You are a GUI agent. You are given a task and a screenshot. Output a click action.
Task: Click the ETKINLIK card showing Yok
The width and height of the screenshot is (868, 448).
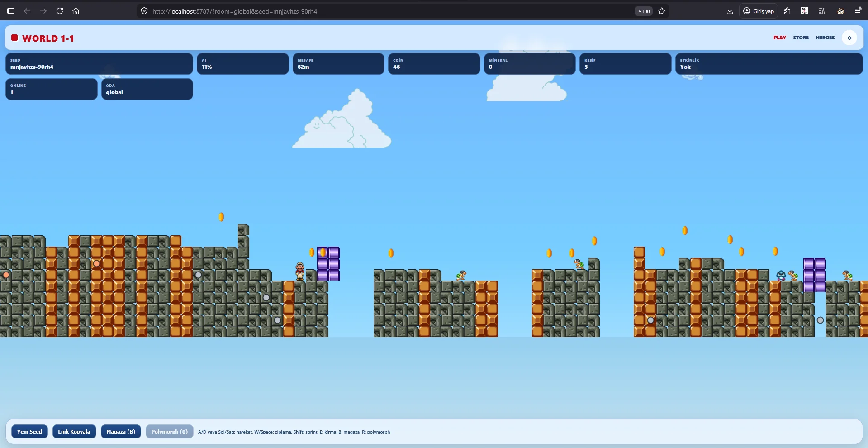coord(769,64)
